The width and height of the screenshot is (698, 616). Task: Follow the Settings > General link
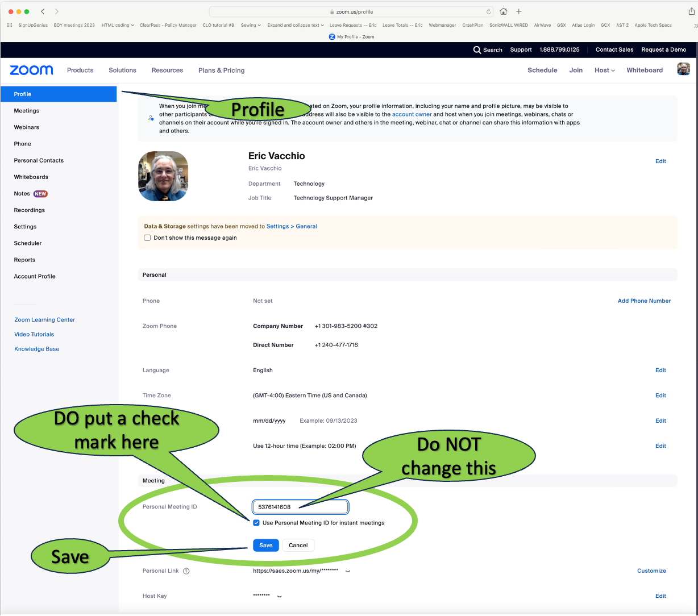292,226
